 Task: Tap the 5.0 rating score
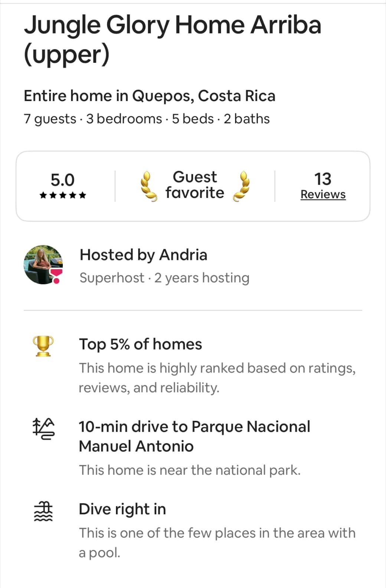pyautogui.click(x=62, y=180)
